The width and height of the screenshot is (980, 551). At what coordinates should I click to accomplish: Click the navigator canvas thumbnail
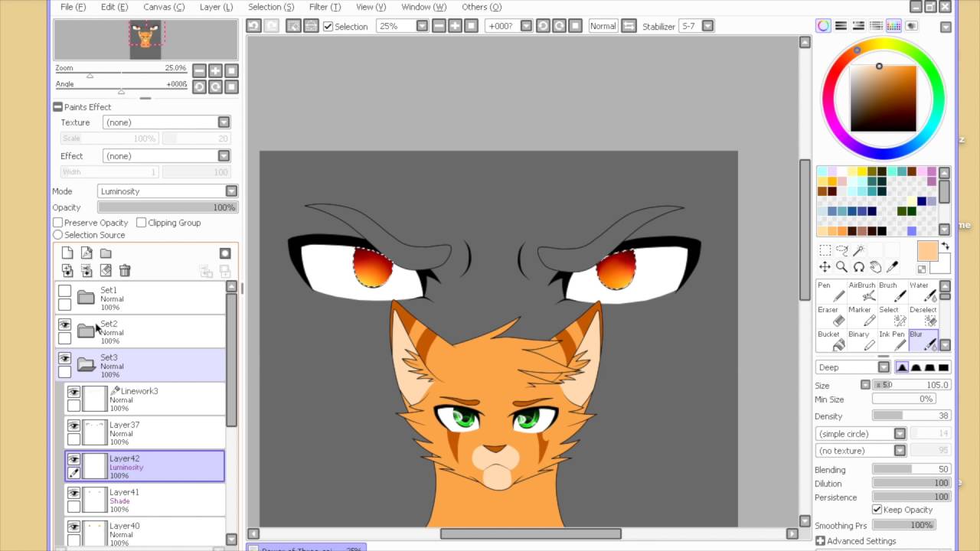tap(145, 40)
